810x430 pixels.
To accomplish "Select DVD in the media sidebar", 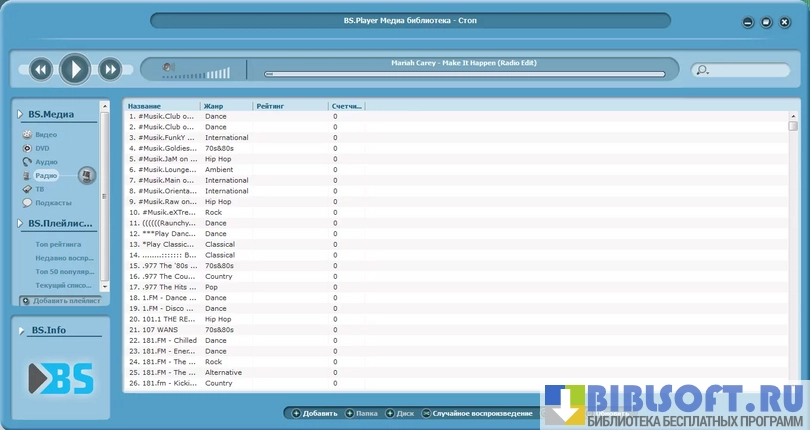I will coord(42,148).
